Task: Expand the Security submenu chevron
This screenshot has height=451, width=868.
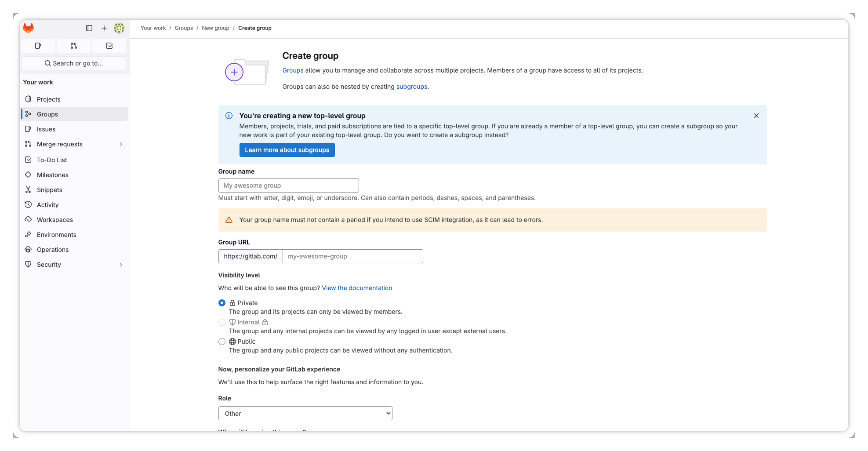Action: (121, 265)
